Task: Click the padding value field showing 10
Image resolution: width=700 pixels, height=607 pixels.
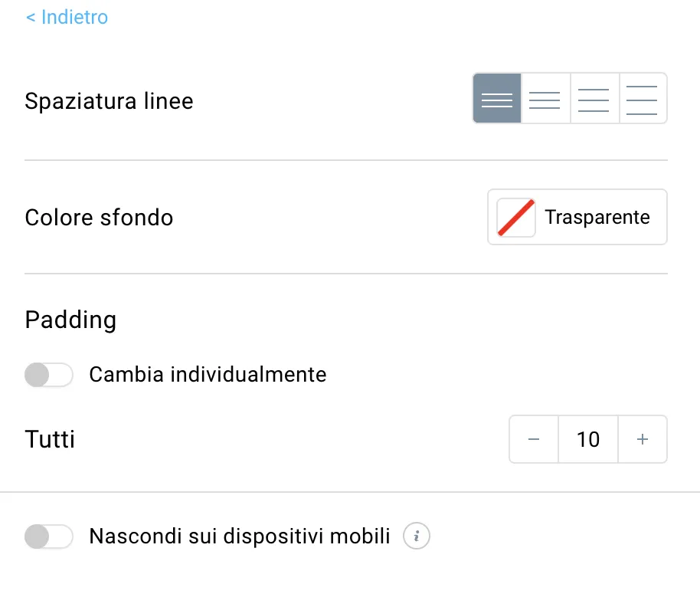Action: tap(588, 439)
